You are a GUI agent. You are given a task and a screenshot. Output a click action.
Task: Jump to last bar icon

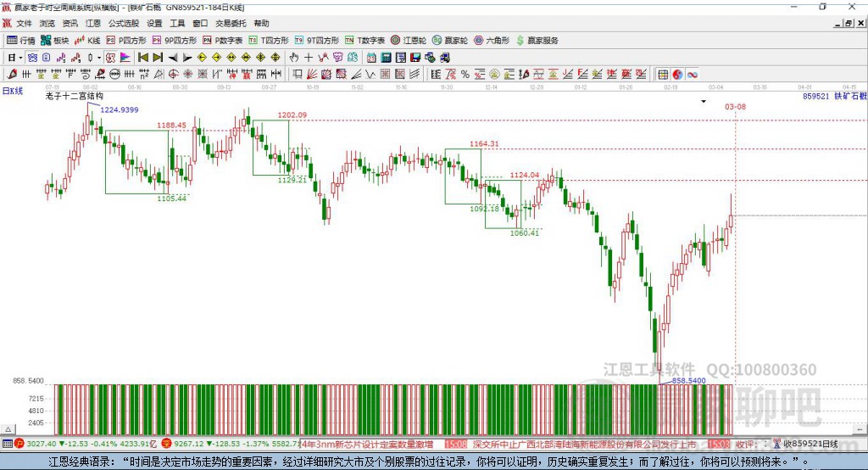click(158, 57)
